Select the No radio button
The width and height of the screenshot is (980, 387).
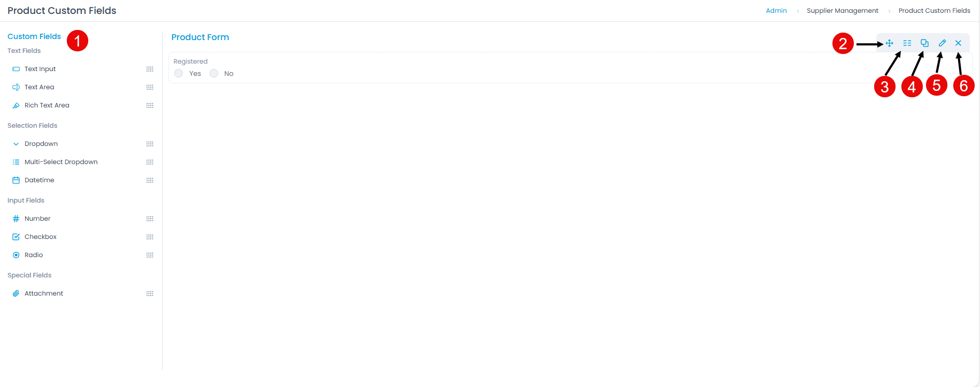pyautogui.click(x=214, y=73)
